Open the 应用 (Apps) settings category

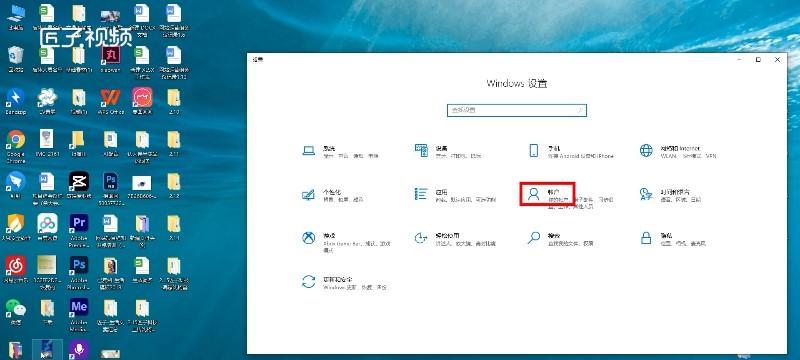click(x=455, y=195)
